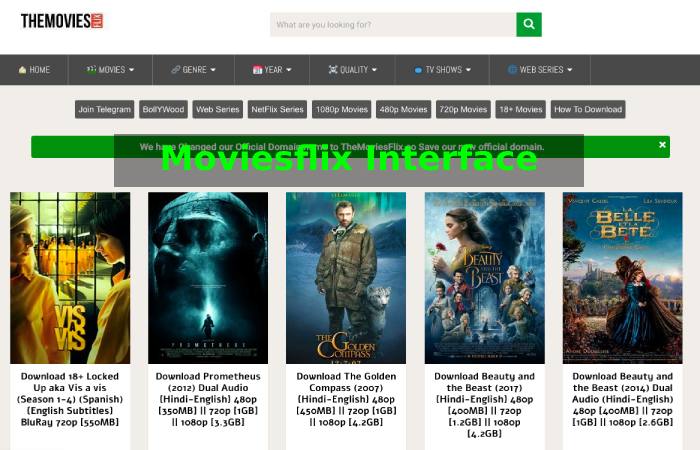Click the BollYWood tag button
Screen dimensions: 700x450
(x=163, y=109)
